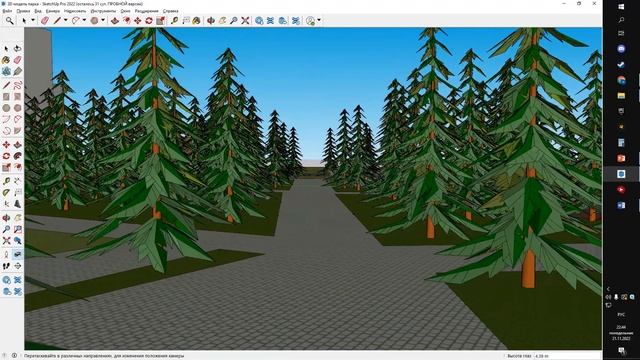Select the Shapes circle tool in top toolbar

click(x=95, y=20)
